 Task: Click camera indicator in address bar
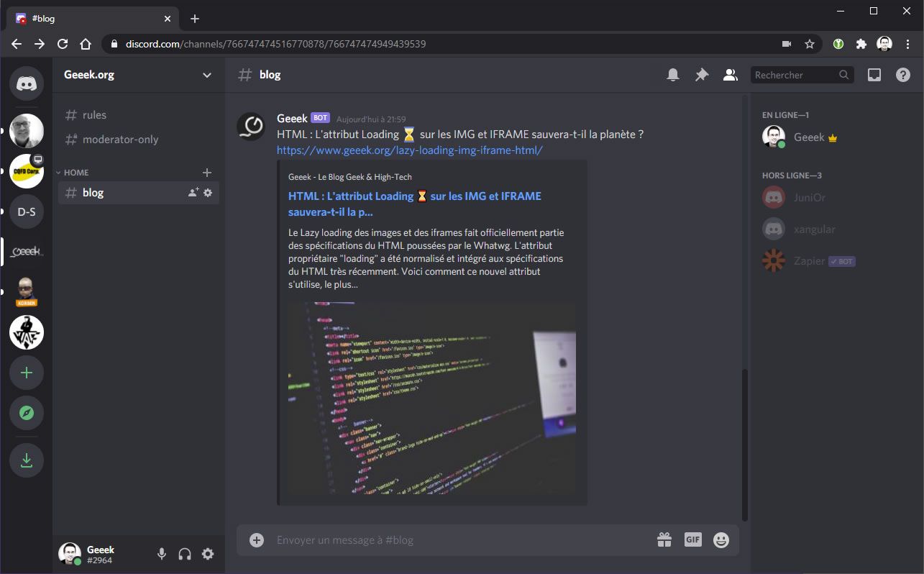(x=787, y=44)
